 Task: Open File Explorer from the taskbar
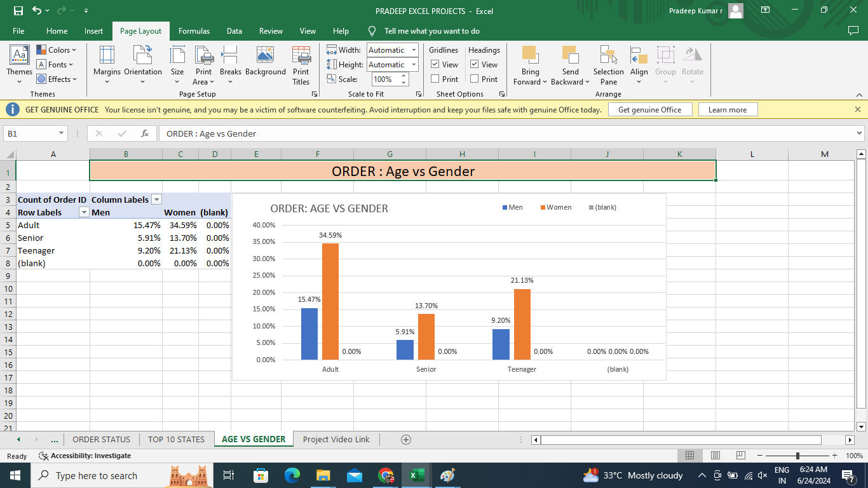pos(323,475)
